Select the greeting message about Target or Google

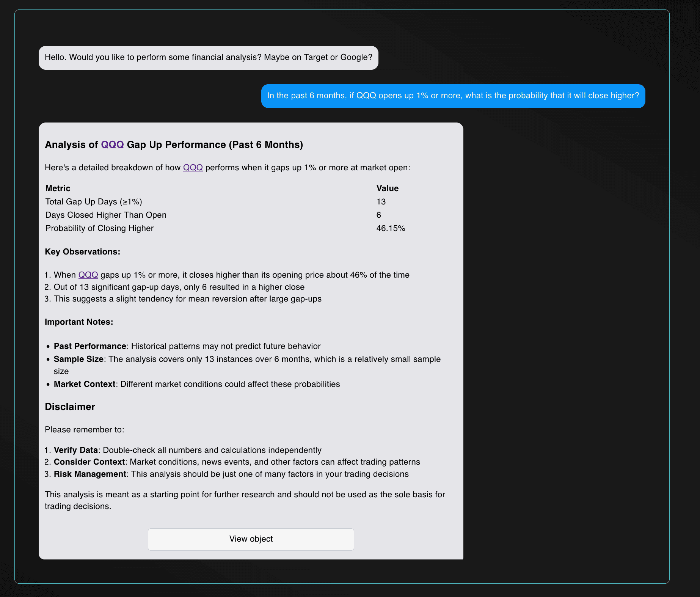(209, 58)
